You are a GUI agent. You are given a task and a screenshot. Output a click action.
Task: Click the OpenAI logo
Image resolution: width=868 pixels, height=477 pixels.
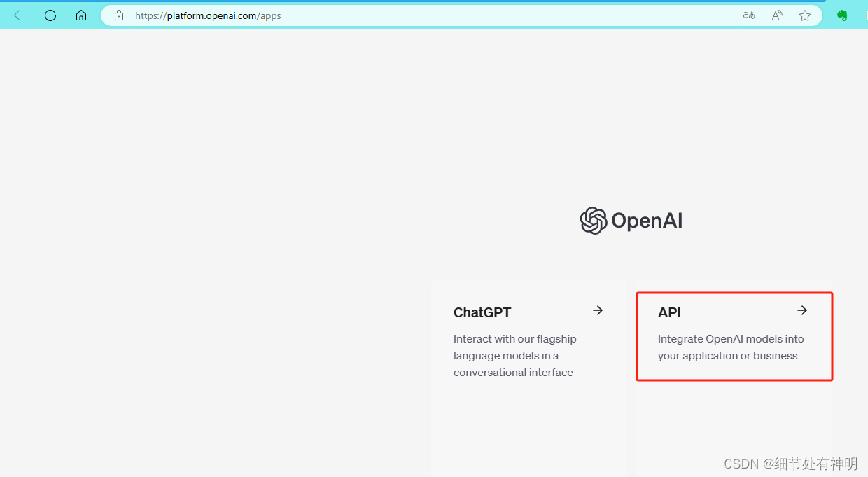point(631,221)
